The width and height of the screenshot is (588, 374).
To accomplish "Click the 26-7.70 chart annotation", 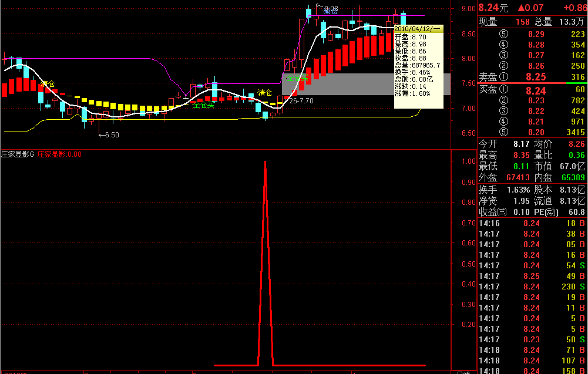I will click(301, 101).
